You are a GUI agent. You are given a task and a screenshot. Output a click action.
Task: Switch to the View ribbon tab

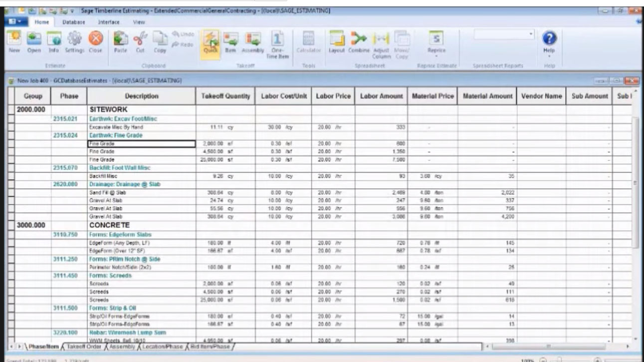[139, 22]
